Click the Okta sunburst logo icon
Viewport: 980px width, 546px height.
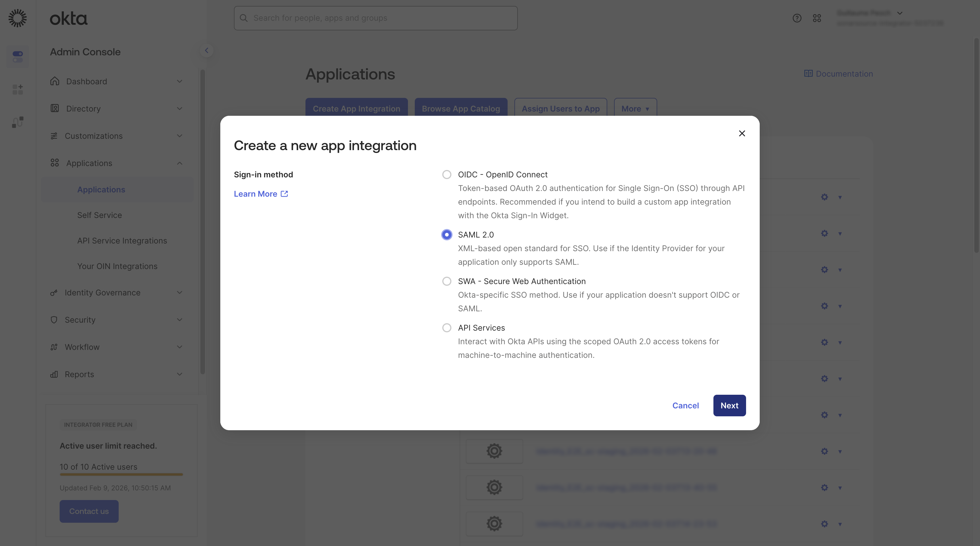[18, 18]
